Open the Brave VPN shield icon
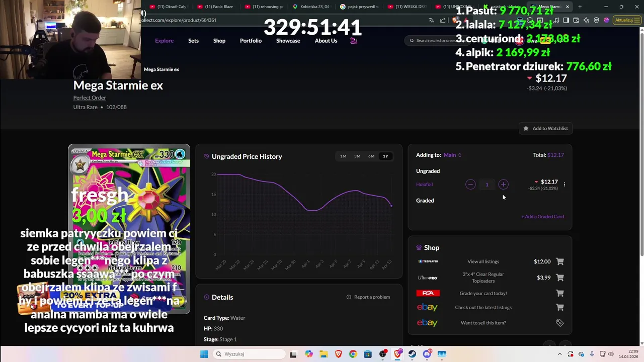This screenshot has height=362, width=644. pos(596,20)
